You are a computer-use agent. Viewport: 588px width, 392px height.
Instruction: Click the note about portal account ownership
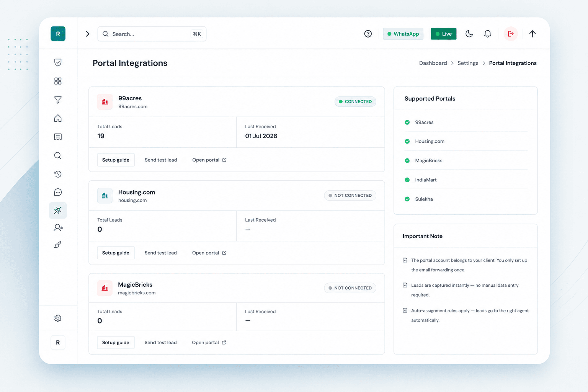click(x=469, y=265)
